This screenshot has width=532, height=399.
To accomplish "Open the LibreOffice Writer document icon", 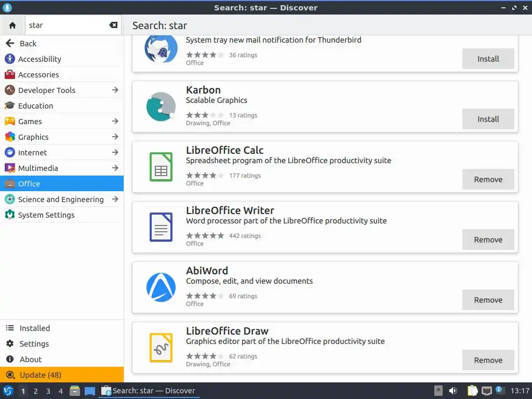I will click(x=161, y=227).
